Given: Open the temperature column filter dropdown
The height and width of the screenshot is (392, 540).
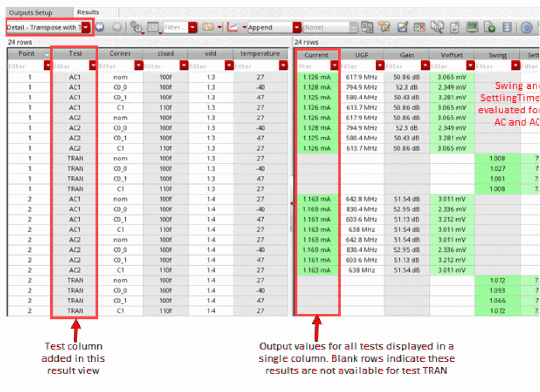Looking at the screenshot, I should (283, 65).
